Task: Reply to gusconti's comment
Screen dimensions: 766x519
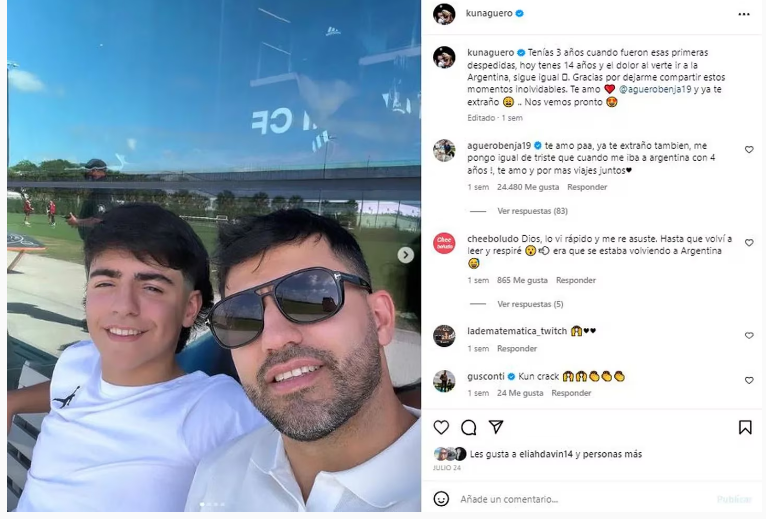Action: (x=571, y=393)
